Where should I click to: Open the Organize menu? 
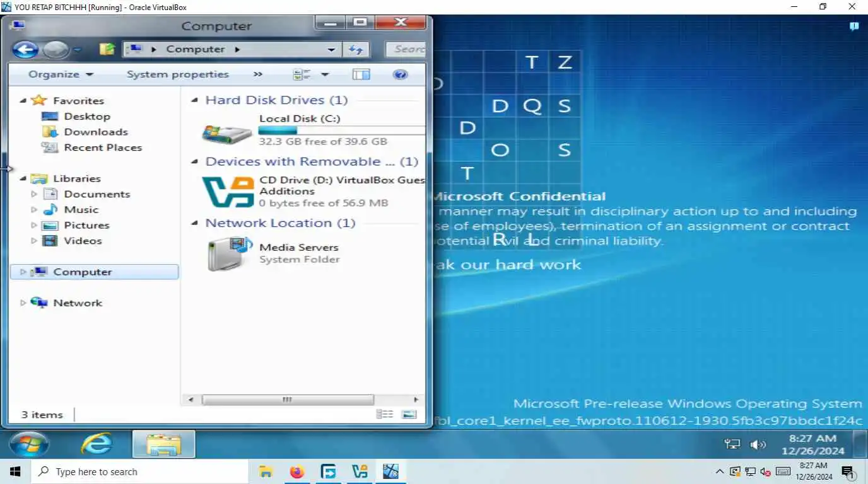pos(61,74)
